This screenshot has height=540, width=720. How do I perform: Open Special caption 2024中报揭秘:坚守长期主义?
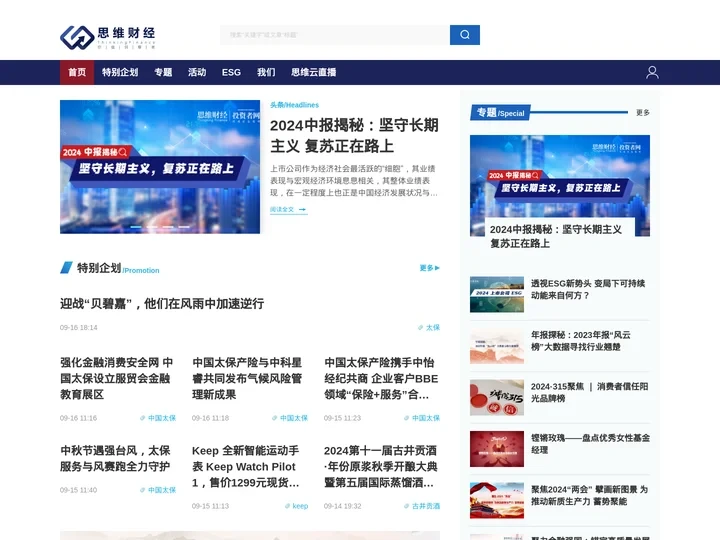556,236
